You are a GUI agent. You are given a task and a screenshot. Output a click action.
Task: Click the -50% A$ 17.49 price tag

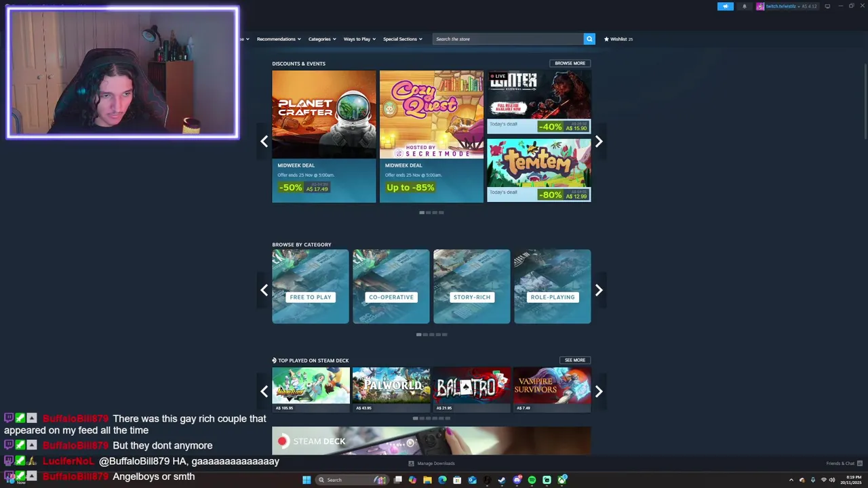pos(304,187)
